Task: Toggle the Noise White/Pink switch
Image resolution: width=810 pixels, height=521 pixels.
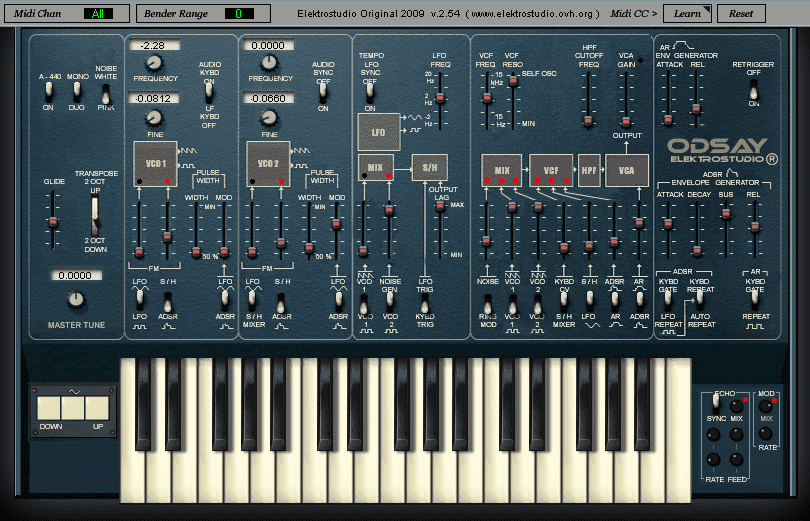Action: pyautogui.click(x=106, y=93)
